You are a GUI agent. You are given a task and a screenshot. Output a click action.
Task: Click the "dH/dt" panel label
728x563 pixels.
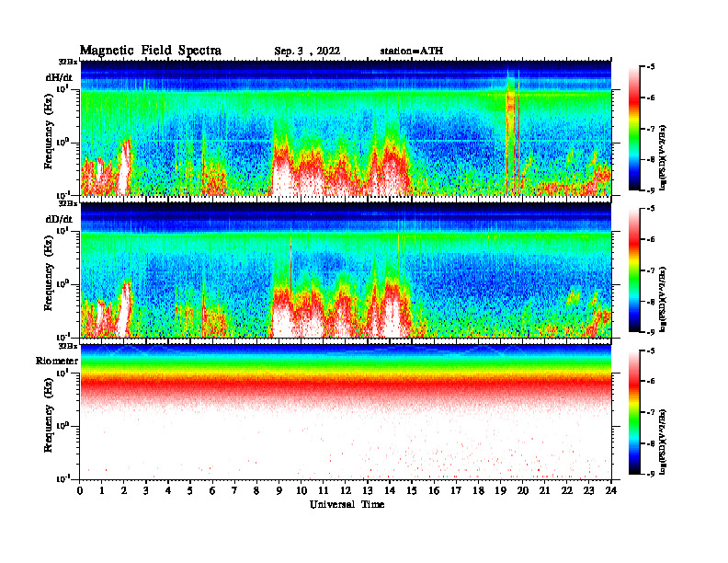(59, 77)
